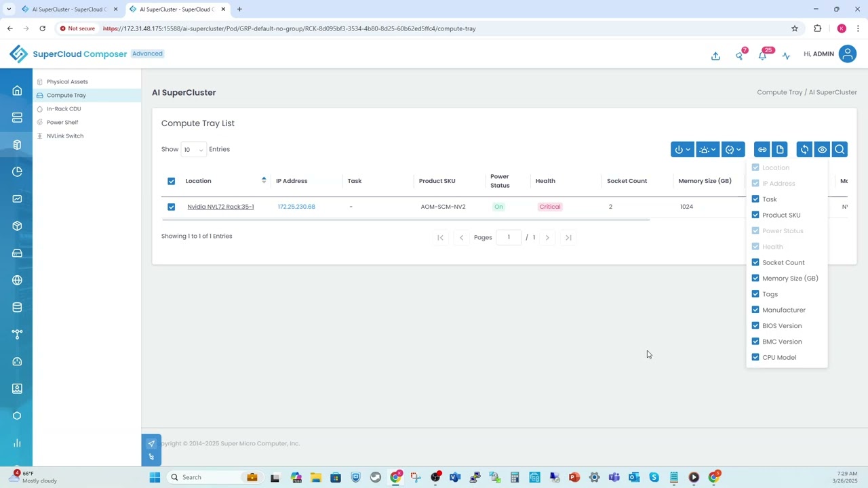Uncheck the Socket Count column checkbox

point(755,262)
